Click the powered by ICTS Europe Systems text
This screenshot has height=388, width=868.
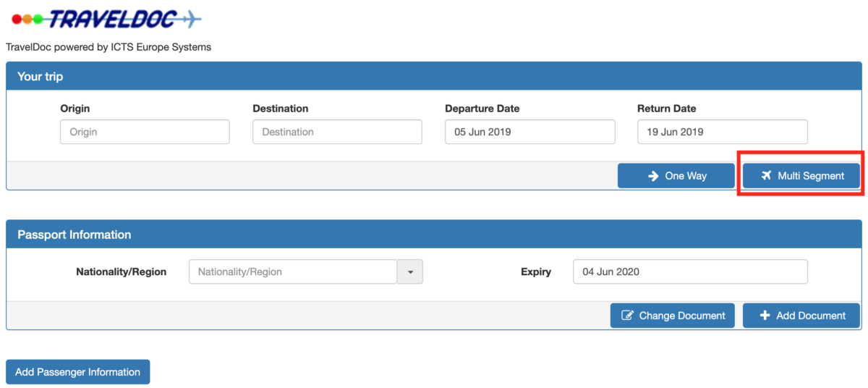click(x=109, y=47)
